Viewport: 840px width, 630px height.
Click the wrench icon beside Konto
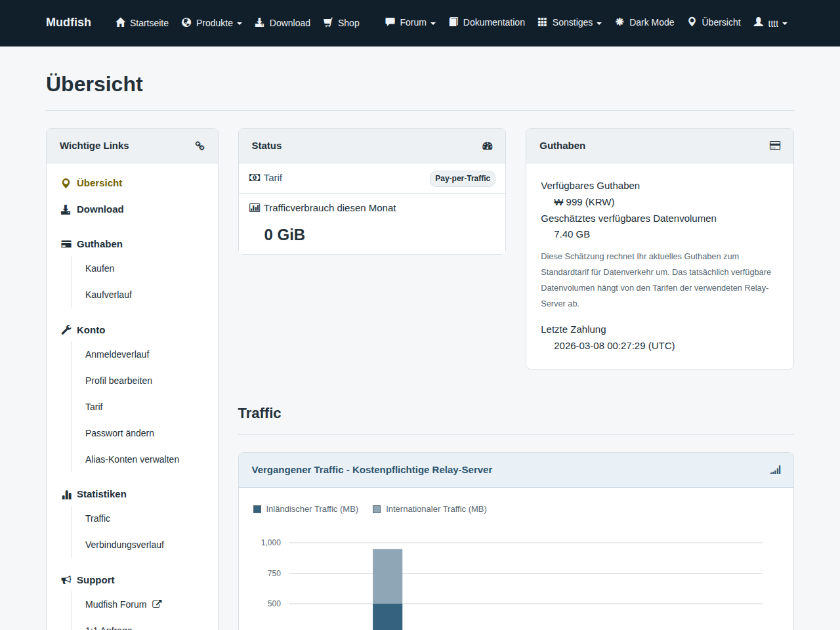pyautogui.click(x=66, y=330)
